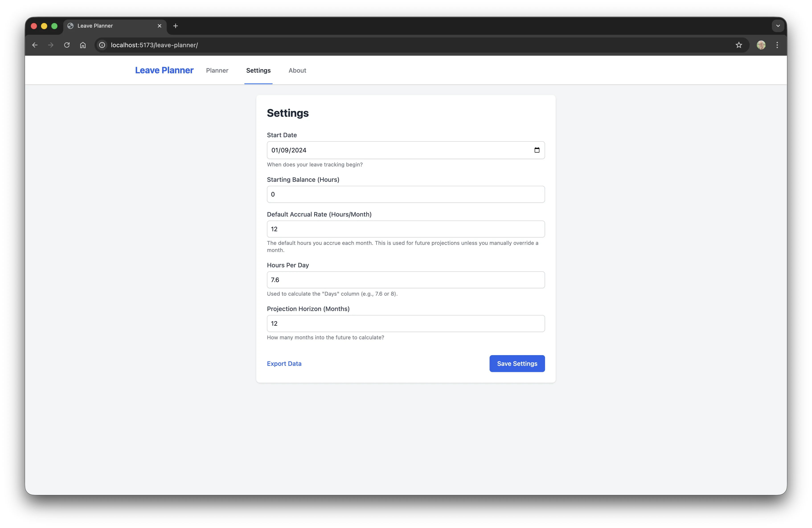Image resolution: width=812 pixels, height=528 pixels.
Task: Click the 'Hours Per Day' label
Action: (288, 265)
